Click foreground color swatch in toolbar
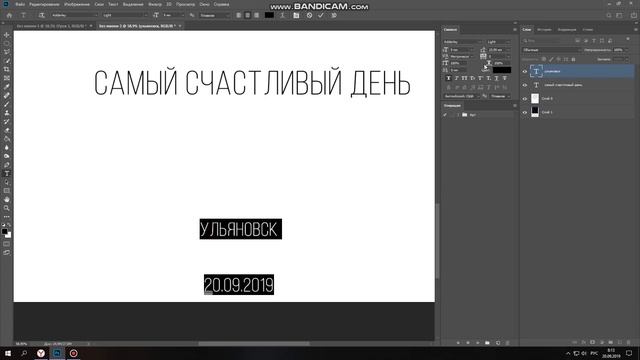640x360 pixels. 4,231
